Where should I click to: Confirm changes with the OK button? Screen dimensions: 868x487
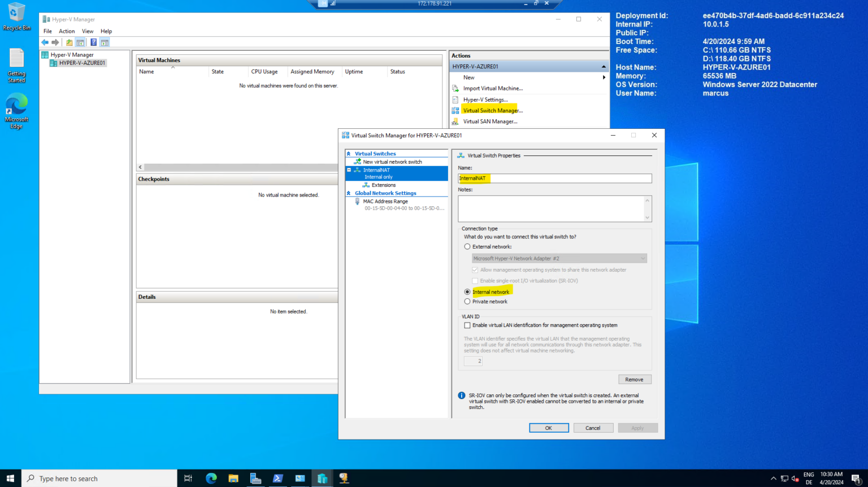point(548,428)
